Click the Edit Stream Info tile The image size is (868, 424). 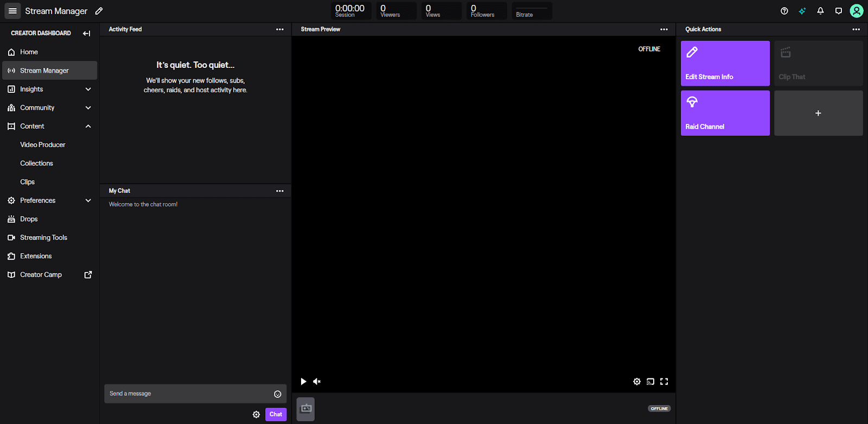[x=725, y=63]
